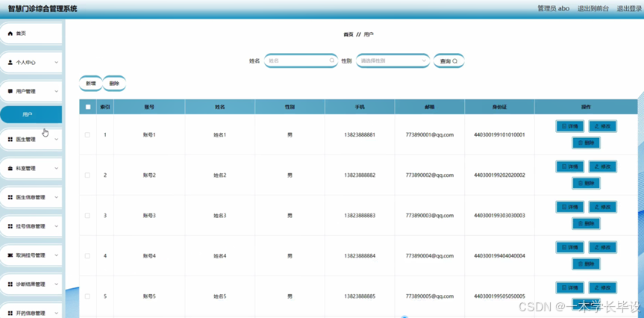Click the grid icon beside 开药信息管理
The image size is (644, 318).
tap(10, 313)
